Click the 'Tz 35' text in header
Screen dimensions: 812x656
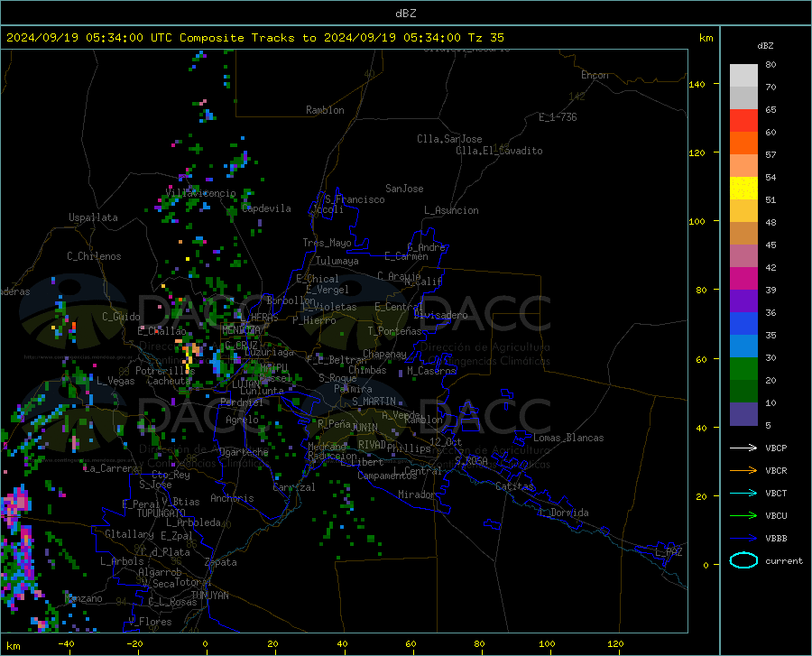[485, 38]
